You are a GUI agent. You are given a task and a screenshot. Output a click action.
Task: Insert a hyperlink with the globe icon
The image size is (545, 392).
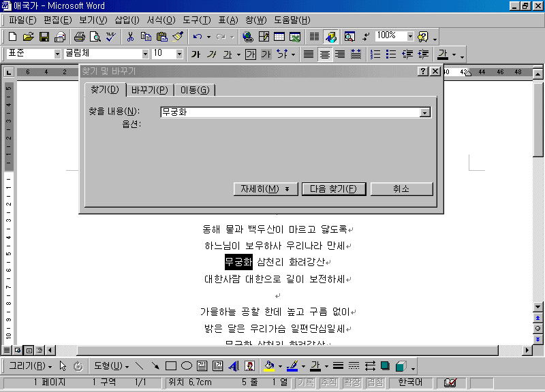(248, 37)
